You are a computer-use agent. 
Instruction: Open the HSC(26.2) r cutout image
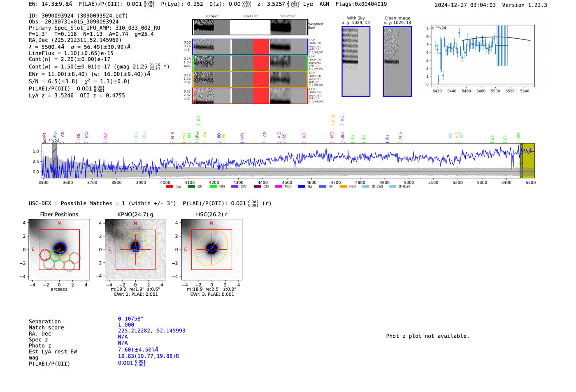pyautogui.click(x=211, y=250)
